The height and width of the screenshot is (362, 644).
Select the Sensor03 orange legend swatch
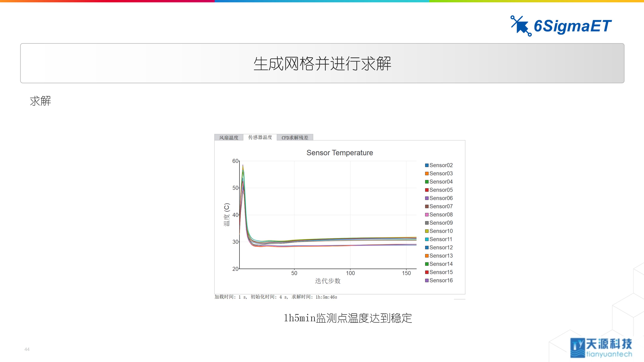tap(427, 173)
